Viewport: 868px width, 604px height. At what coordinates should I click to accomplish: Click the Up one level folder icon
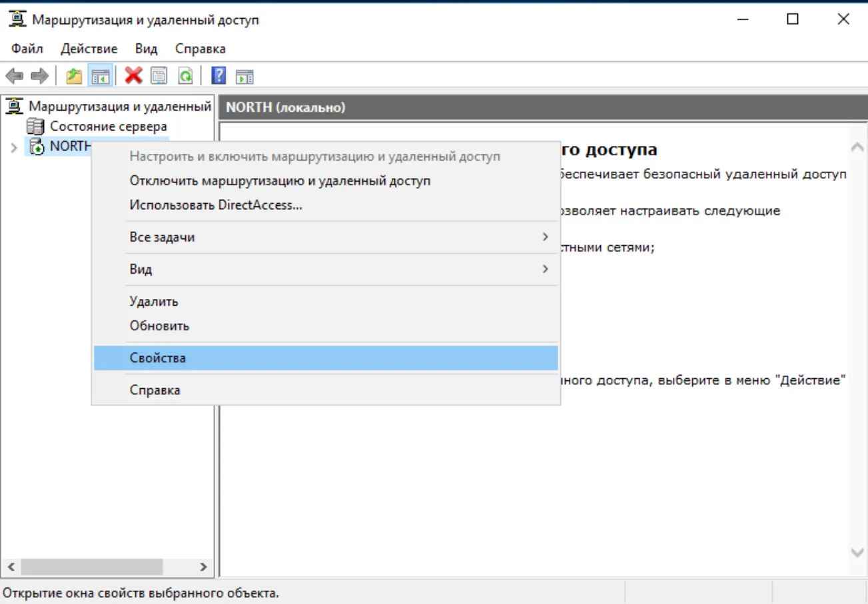pyautogui.click(x=74, y=76)
